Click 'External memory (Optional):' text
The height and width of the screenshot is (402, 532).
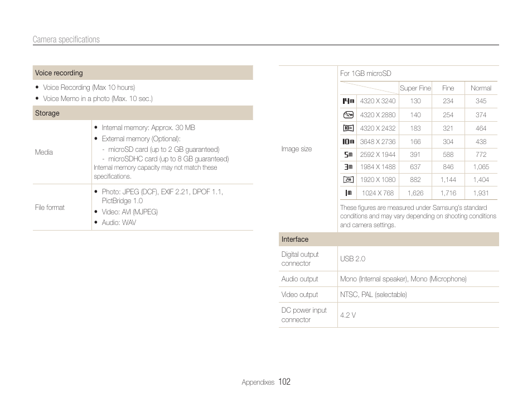pyautogui.click(x=141, y=138)
